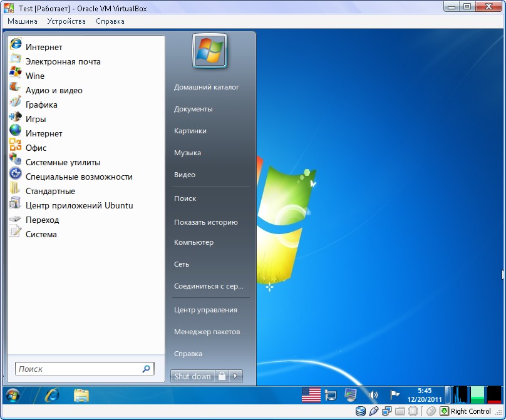Screen dimensions: 506x420
Task: Open the globe Интернет category icon
Action: click(16, 130)
